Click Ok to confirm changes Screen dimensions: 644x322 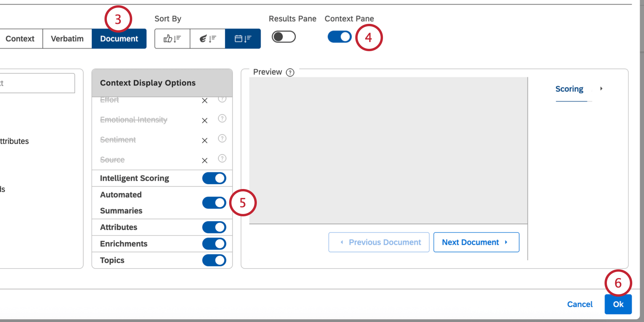tap(618, 304)
